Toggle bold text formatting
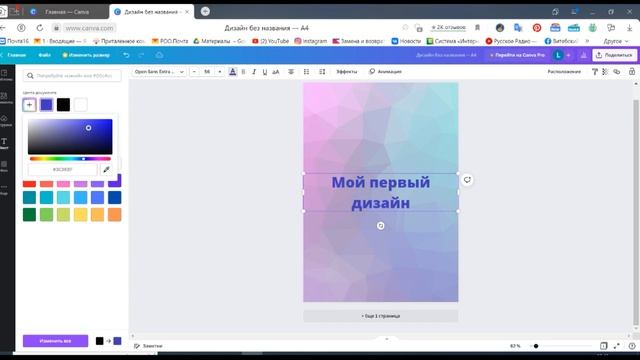Image resolution: width=640 pixels, height=360 pixels. tap(243, 72)
